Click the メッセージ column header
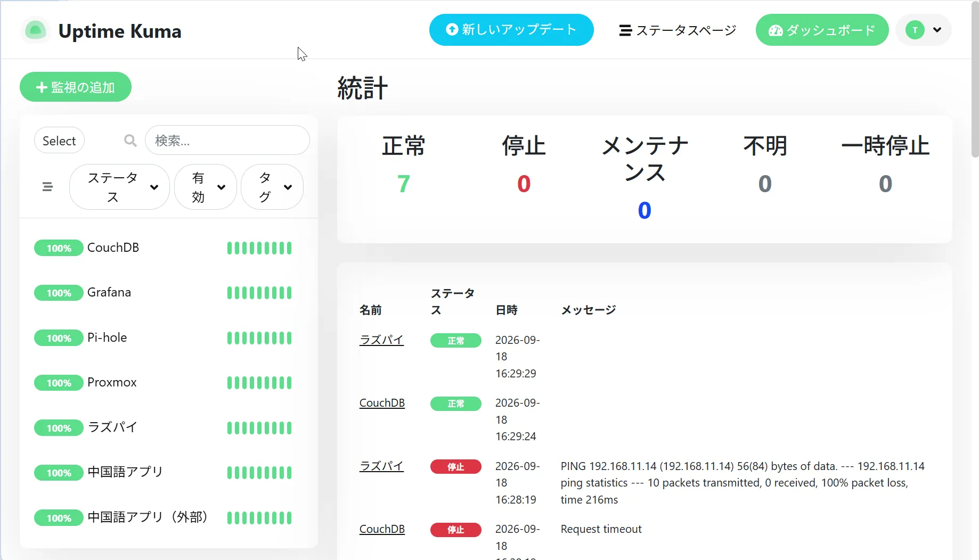979x560 pixels. pyautogui.click(x=588, y=310)
